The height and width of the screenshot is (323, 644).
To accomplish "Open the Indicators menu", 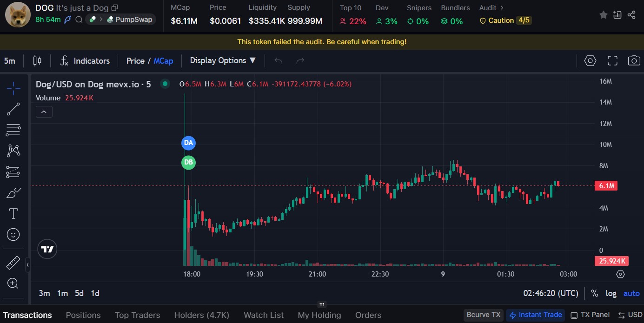I will click(85, 61).
